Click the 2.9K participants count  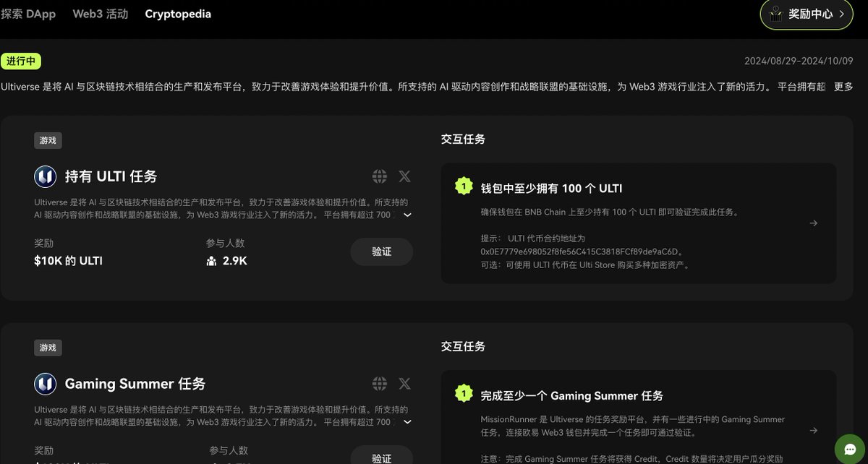pos(234,261)
